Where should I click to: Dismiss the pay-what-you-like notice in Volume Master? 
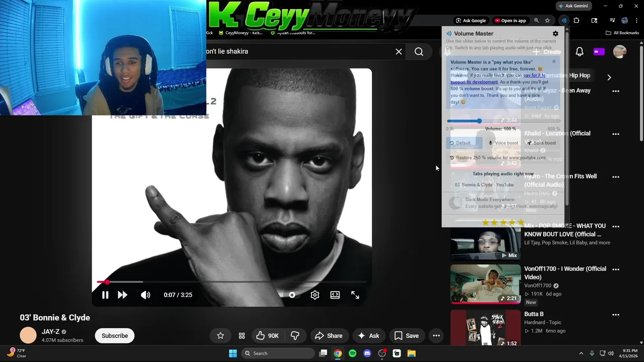point(554,62)
